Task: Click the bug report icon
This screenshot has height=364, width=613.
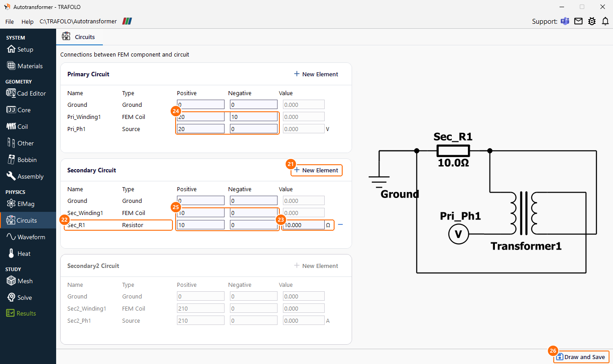Action: 592,21
